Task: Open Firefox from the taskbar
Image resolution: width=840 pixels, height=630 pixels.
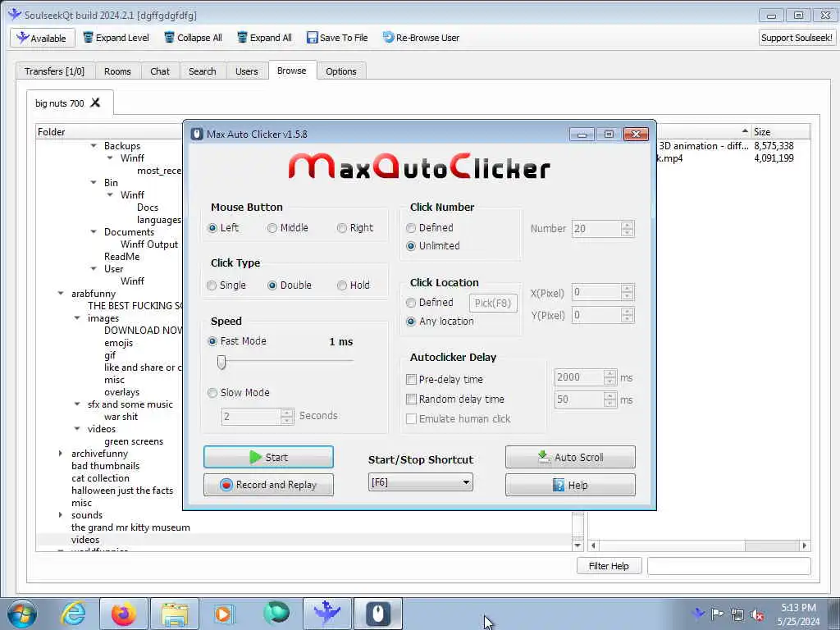Action: tap(124, 614)
